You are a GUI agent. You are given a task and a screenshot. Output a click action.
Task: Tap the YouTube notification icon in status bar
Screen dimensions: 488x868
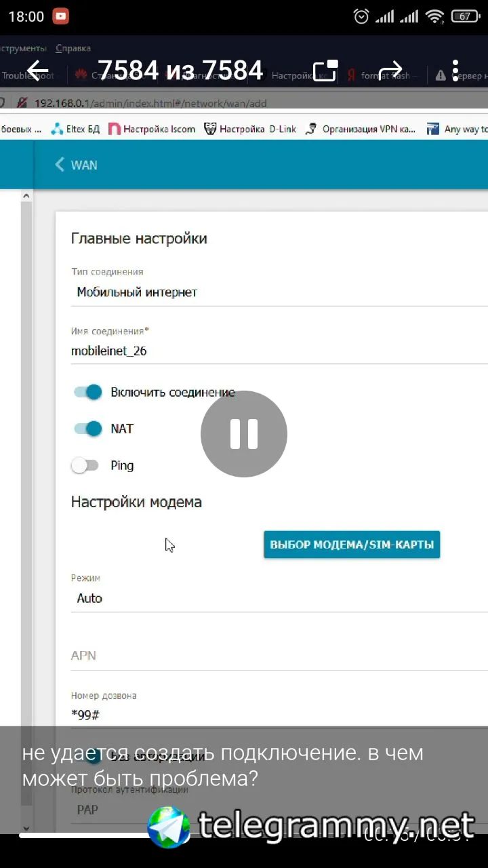(x=61, y=16)
